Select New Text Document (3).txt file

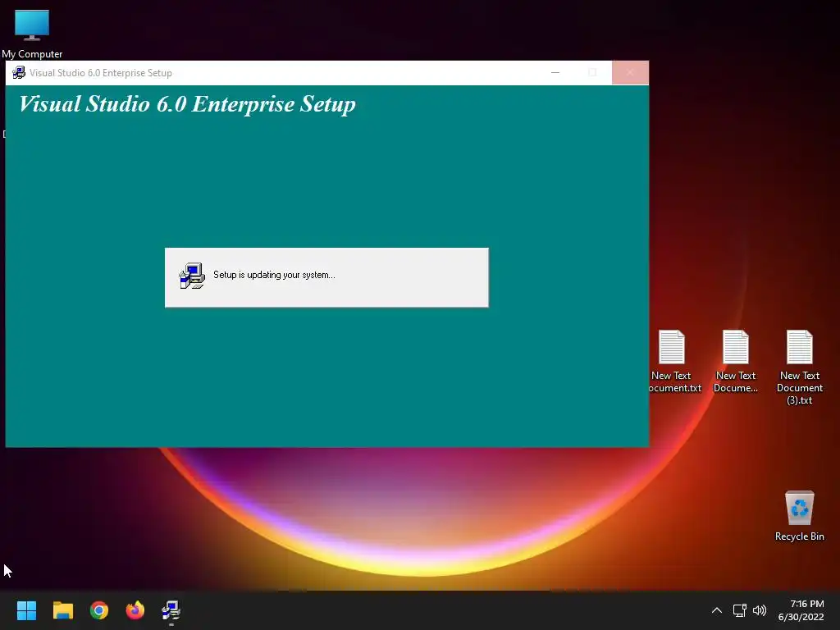pos(799,367)
